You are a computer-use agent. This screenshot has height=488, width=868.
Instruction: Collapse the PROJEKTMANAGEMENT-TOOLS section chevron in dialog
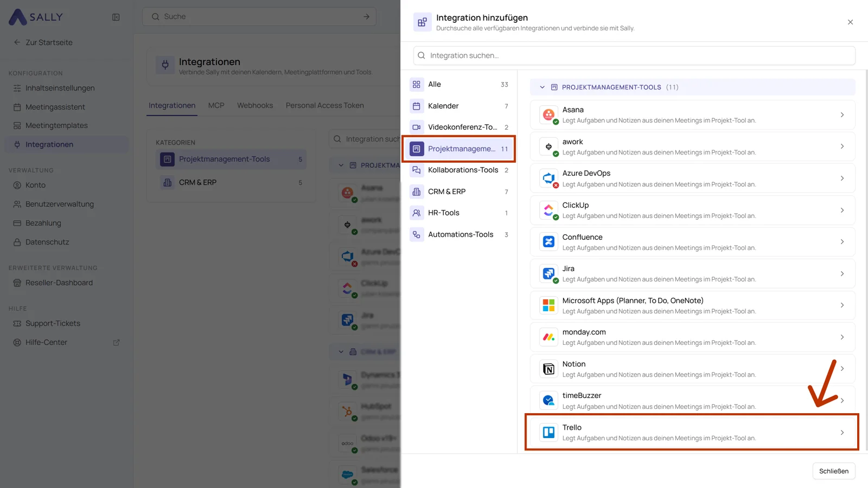(x=542, y=87)
